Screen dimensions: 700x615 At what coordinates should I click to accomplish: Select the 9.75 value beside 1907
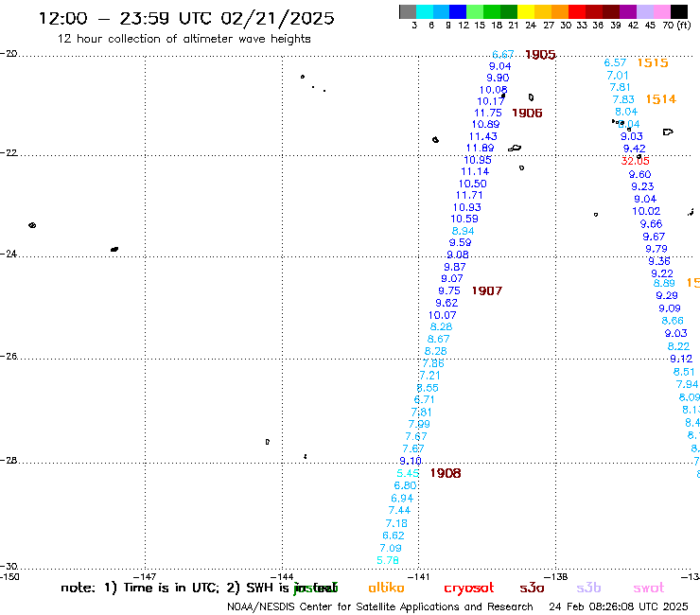pyautogui.click(x=449, y=290)
